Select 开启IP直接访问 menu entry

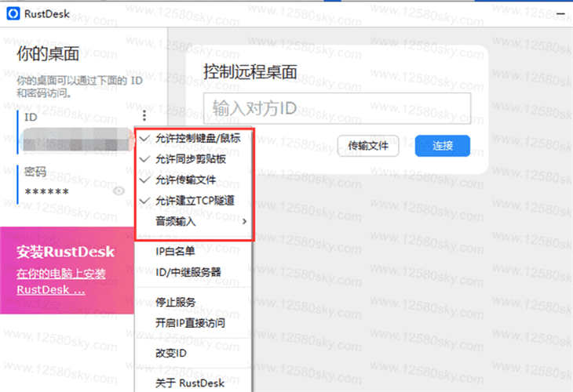(193, 323)
